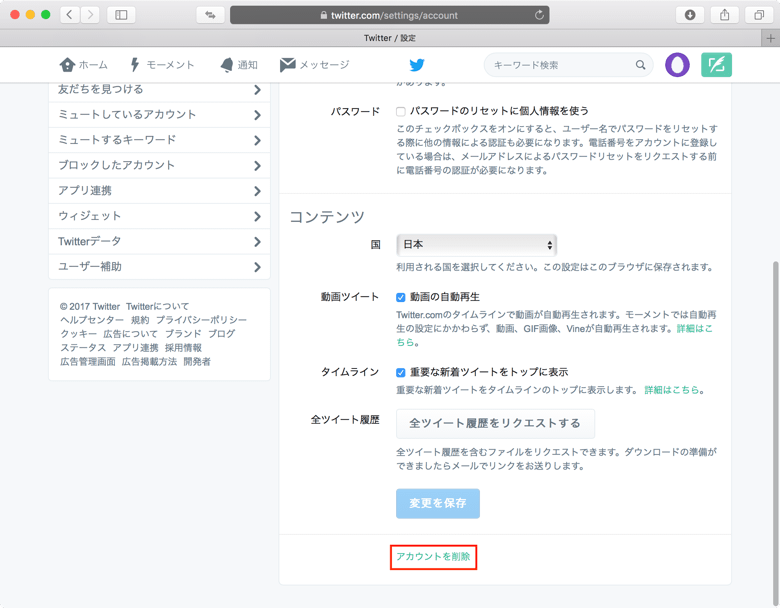Show all tabs overview
This screenshot has height=608, width=780.
click(759, 15)
